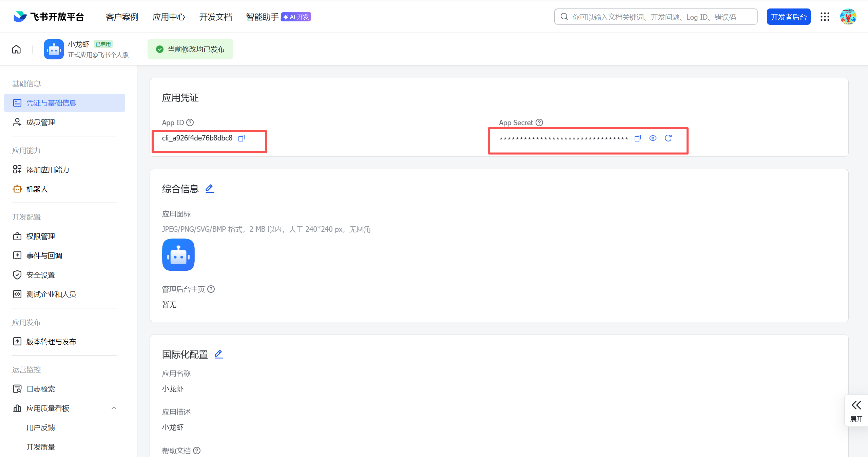868x457 pixels.
Task: Reveal the hidden App Secret
Action: 653,138
